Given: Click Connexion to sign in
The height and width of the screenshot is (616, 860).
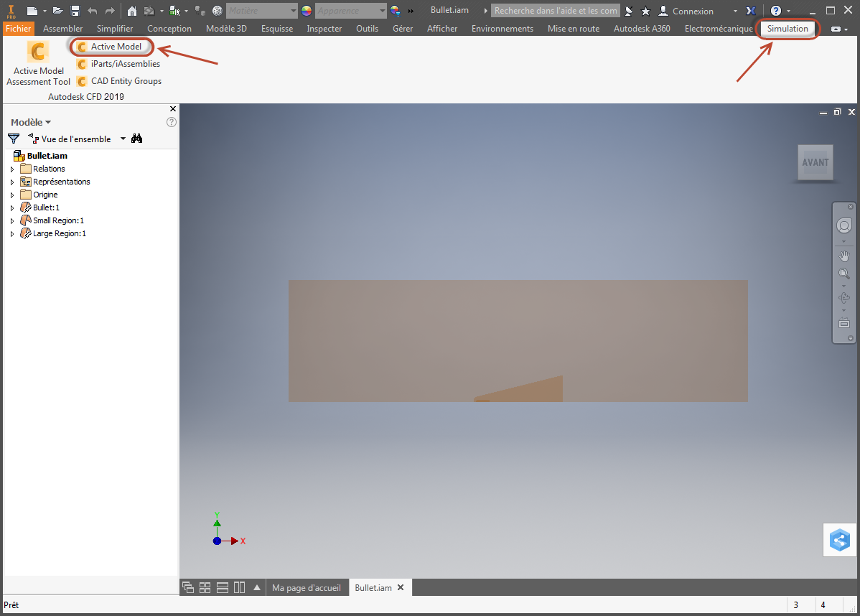Looking at the screenshot, I should 693,11.
